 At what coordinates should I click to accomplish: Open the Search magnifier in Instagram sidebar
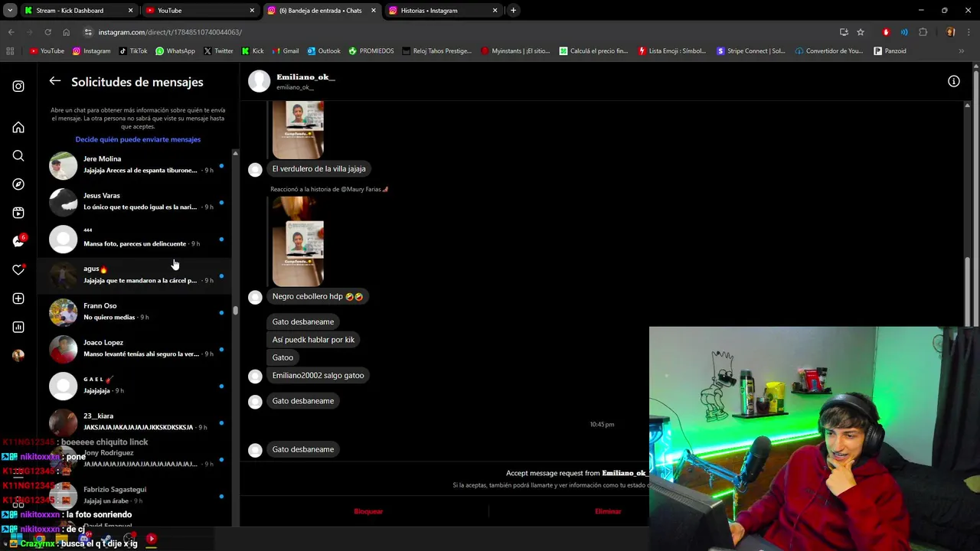point(18,156)
